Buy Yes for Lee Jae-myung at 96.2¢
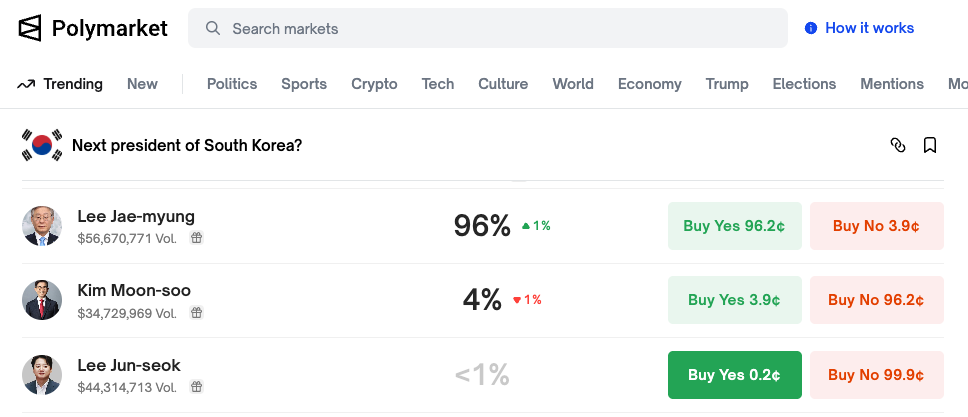This screenshot has width=968, height=417. coord(734,226)
